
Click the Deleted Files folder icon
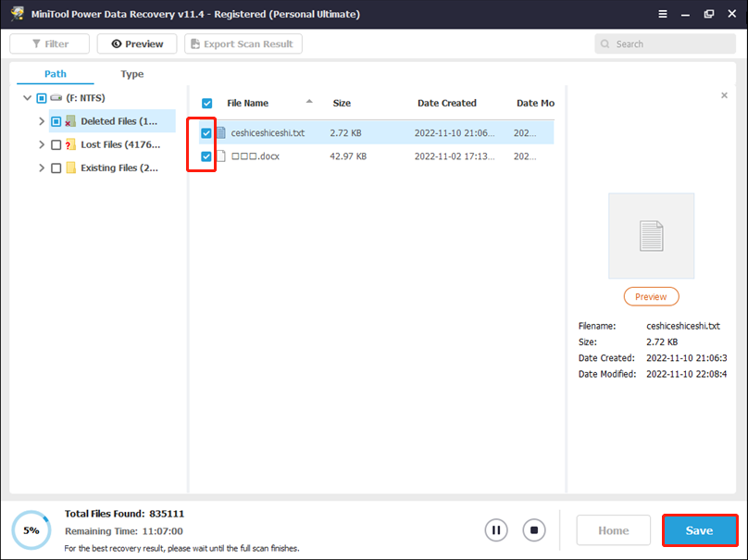tap(70, 121)
